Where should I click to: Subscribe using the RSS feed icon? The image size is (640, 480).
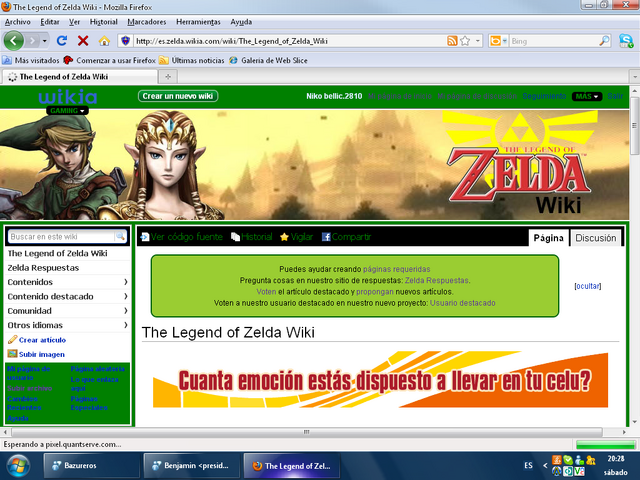(x=452, y=41)
